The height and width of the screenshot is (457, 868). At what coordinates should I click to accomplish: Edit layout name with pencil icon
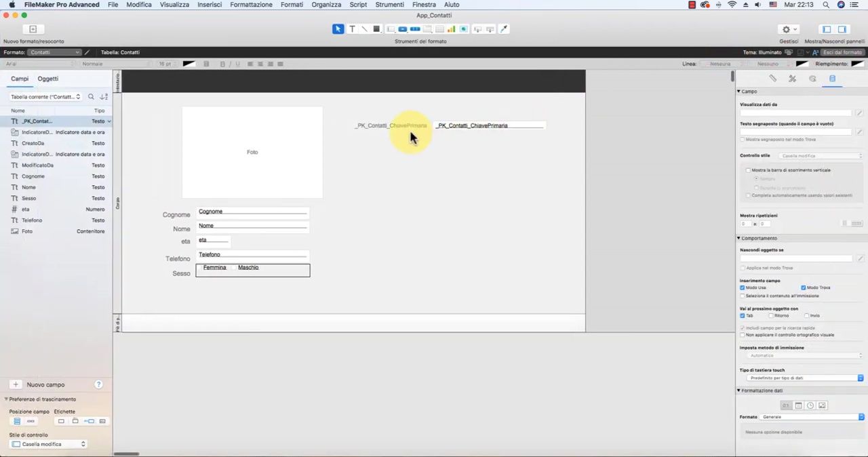coord(87,52)
